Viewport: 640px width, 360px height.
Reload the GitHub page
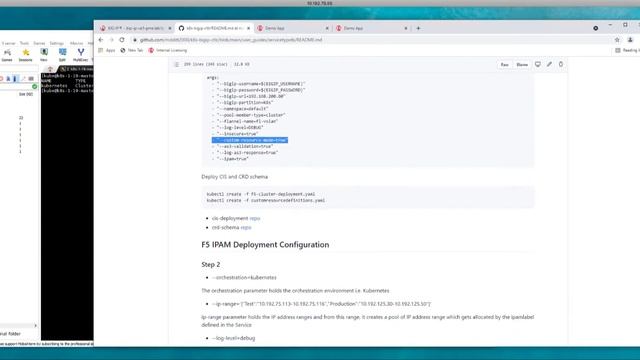pos(122,40)
